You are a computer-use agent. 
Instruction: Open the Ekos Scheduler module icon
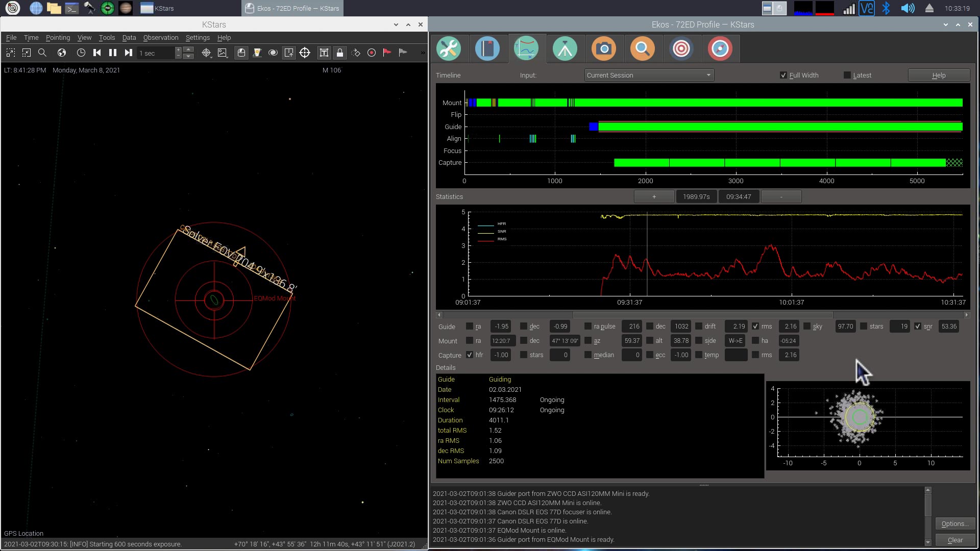click(x=487, y=49)
